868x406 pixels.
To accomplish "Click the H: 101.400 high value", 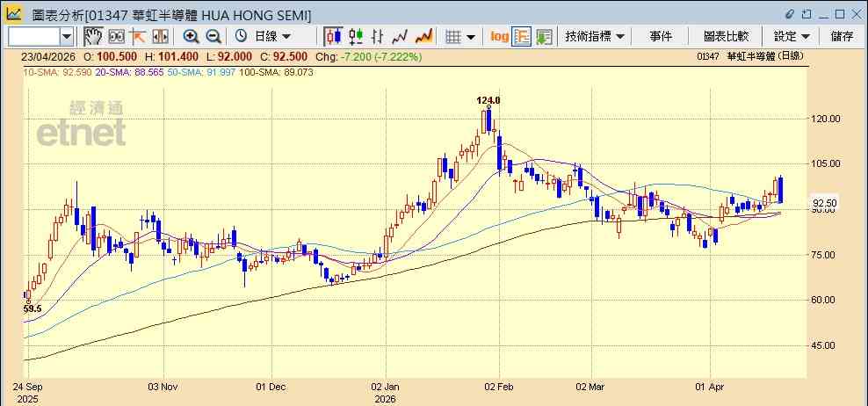I will (x=172, y=56).
